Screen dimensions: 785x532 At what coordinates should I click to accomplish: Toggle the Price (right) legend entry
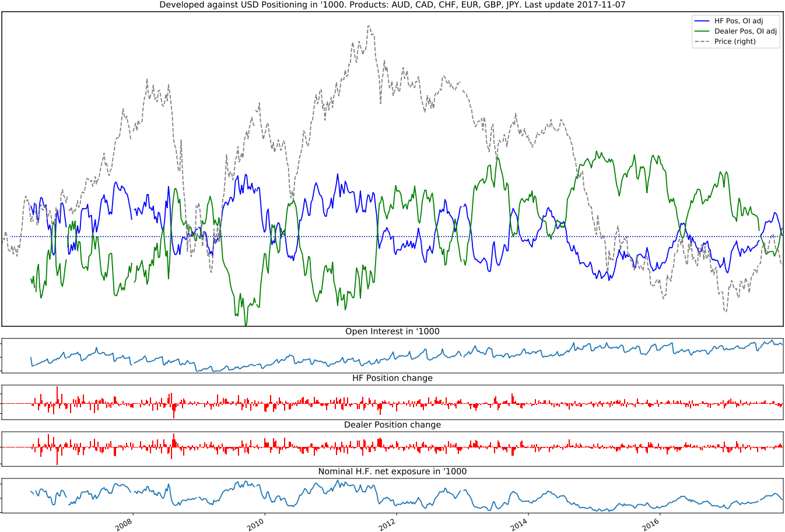pos(736,41)
